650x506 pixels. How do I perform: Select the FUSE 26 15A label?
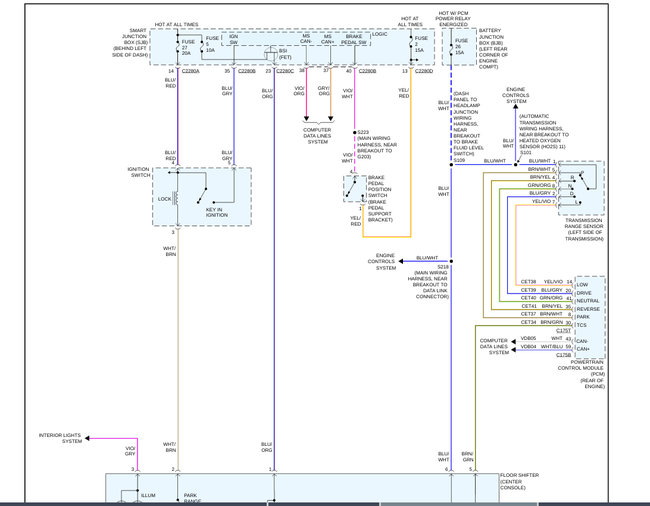pos(461,46)
